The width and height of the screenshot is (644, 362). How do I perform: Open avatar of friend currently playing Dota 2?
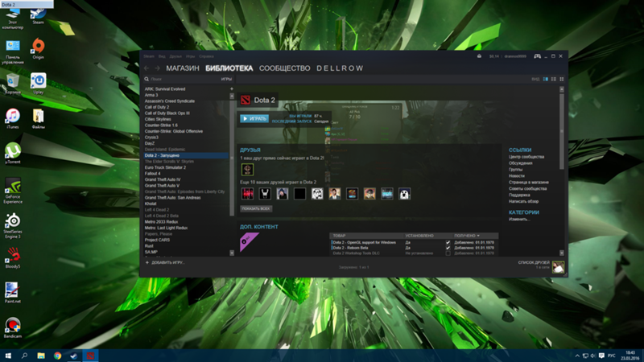(247, 170)
